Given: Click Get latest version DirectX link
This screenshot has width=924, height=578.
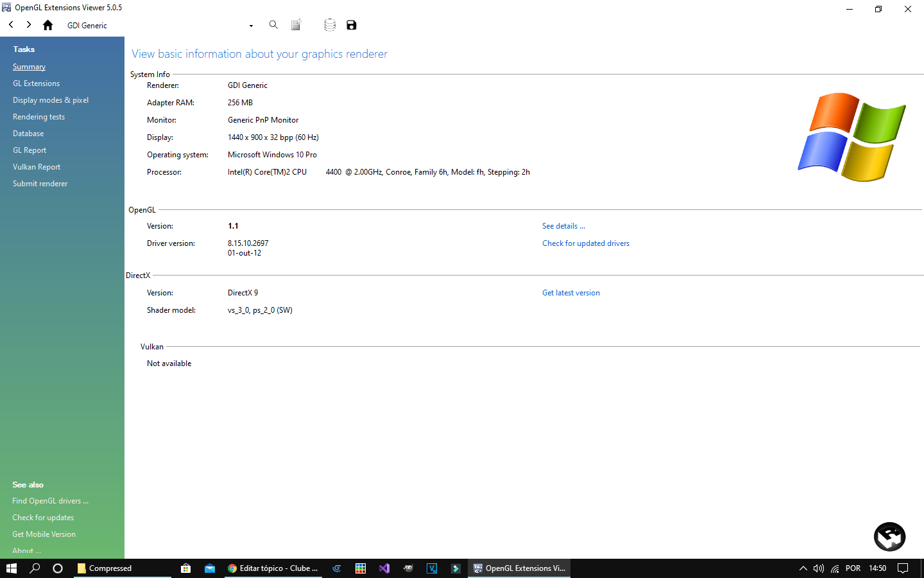Looking at the screenshot, I should [x=571, y=293].
